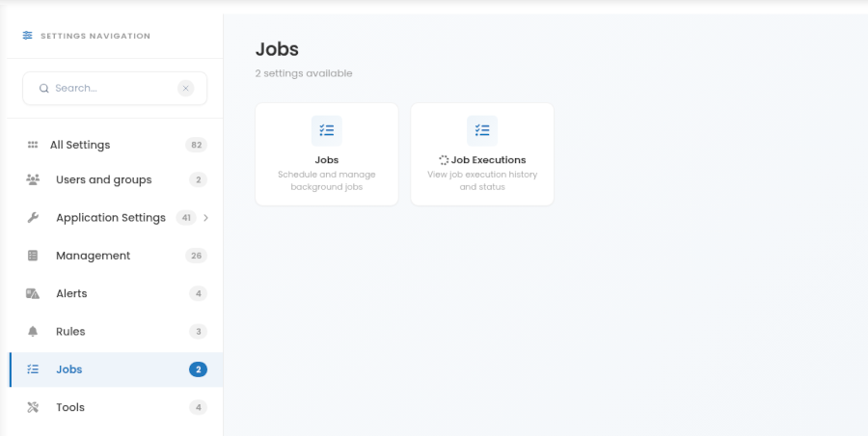
Task: Click 'Schedule and manage background jobs' description
Action: (x=327, y=180)
